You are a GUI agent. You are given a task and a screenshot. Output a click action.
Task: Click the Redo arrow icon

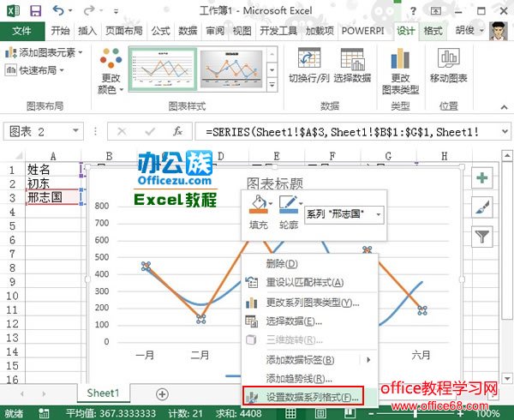click(x=89, y=11)
